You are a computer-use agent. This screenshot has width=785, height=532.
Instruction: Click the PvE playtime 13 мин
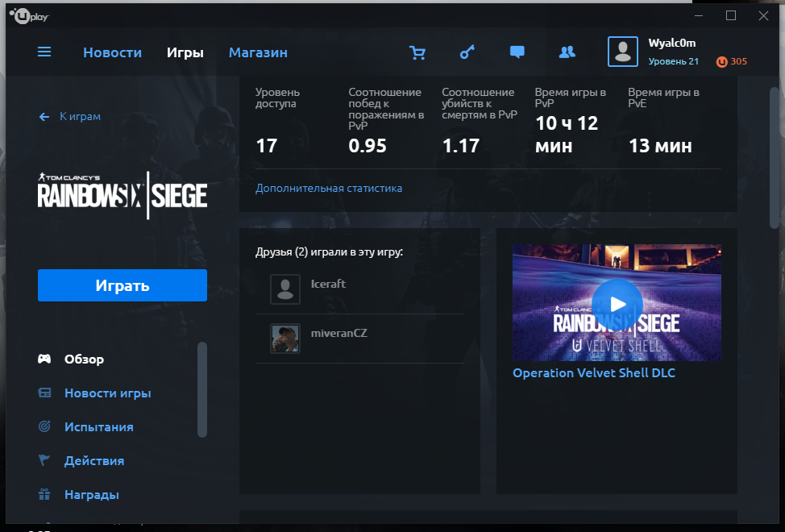click(660, 146)
